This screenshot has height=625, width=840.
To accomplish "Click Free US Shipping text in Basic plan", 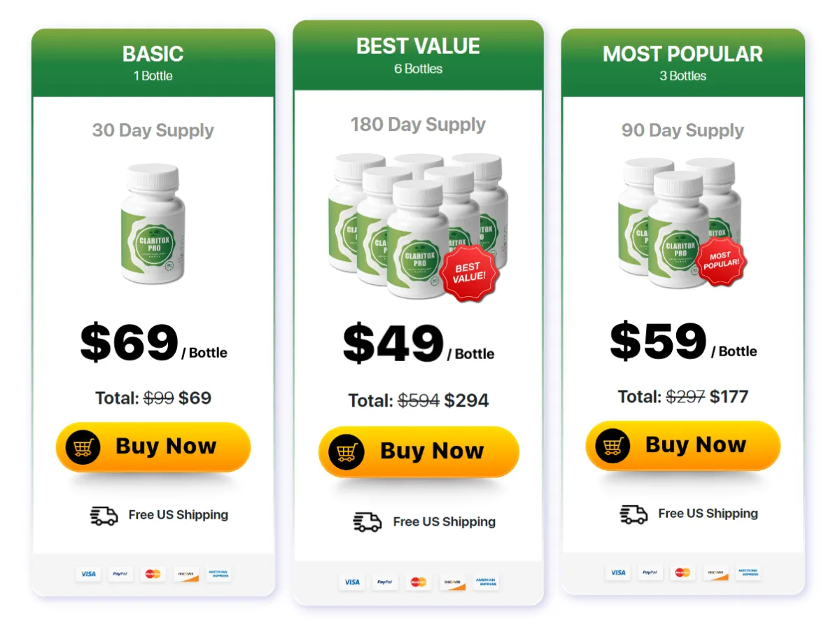I will coord(178,515).
